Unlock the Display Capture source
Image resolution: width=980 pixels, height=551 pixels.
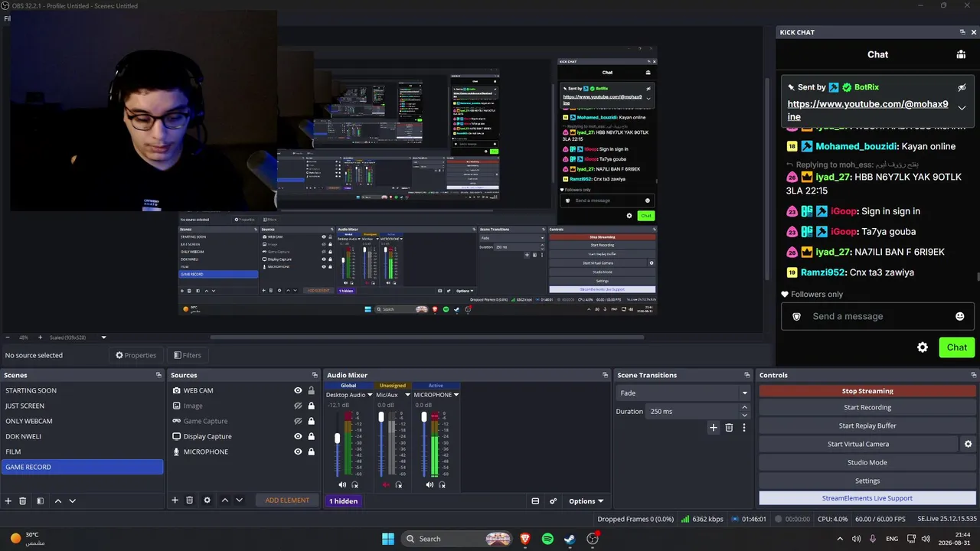click(x=312, y=436)
